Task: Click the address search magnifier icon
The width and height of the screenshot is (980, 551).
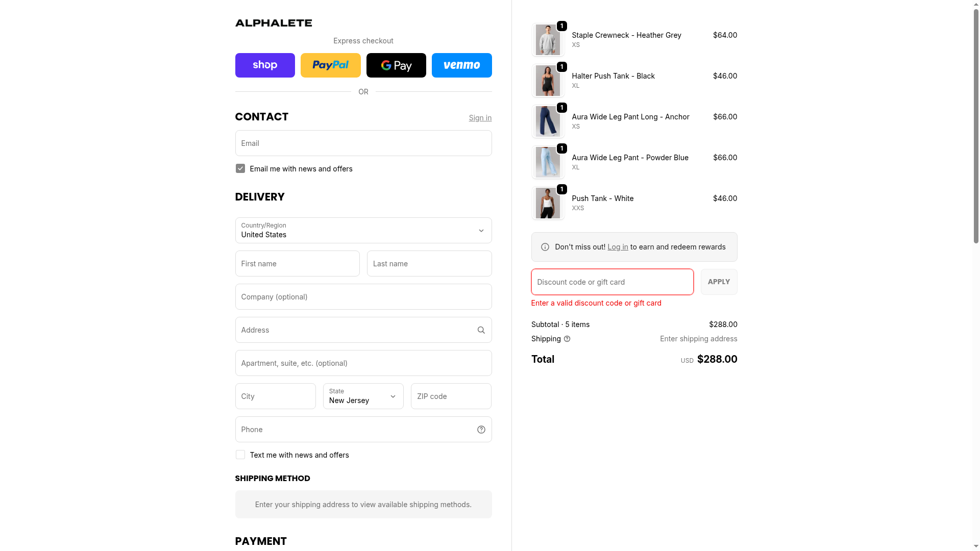Action: 481,330
